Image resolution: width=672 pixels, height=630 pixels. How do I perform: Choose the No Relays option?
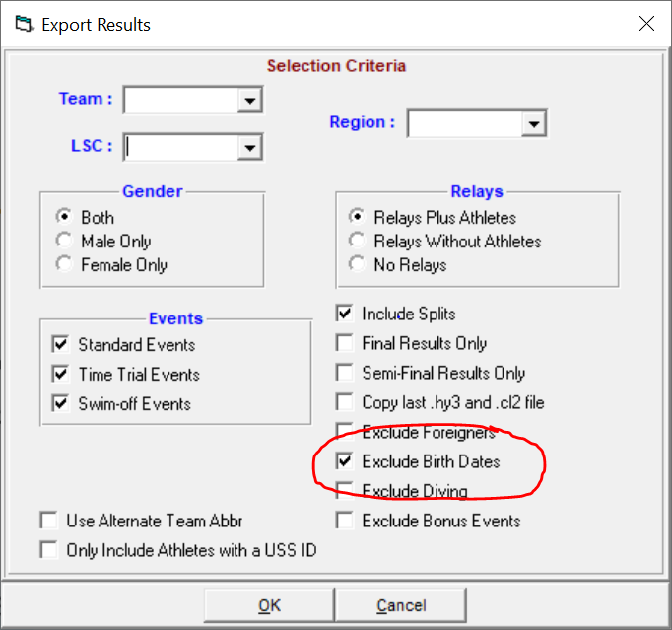357,264
